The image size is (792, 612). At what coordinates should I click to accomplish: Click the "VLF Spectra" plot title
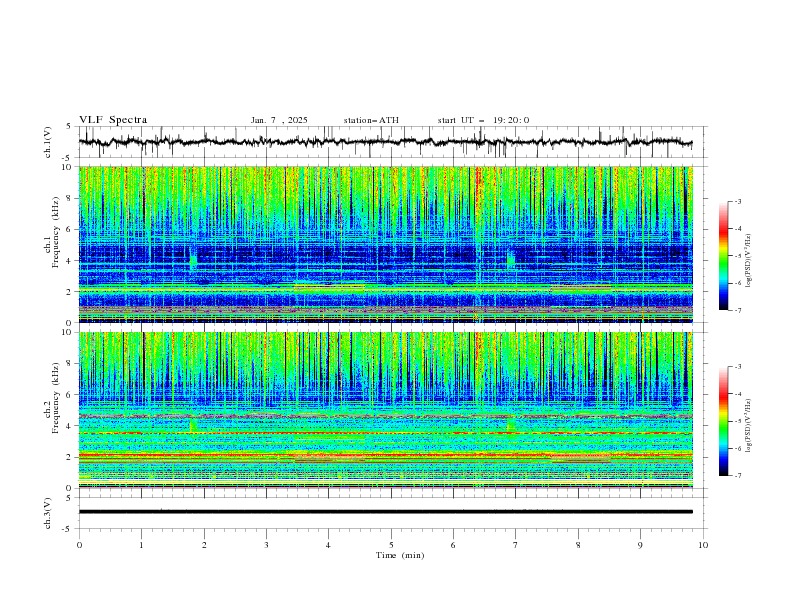113,120
